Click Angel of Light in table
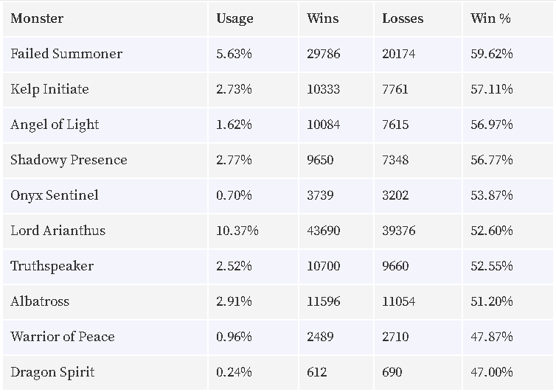556x392 pixels. (55, 125)
